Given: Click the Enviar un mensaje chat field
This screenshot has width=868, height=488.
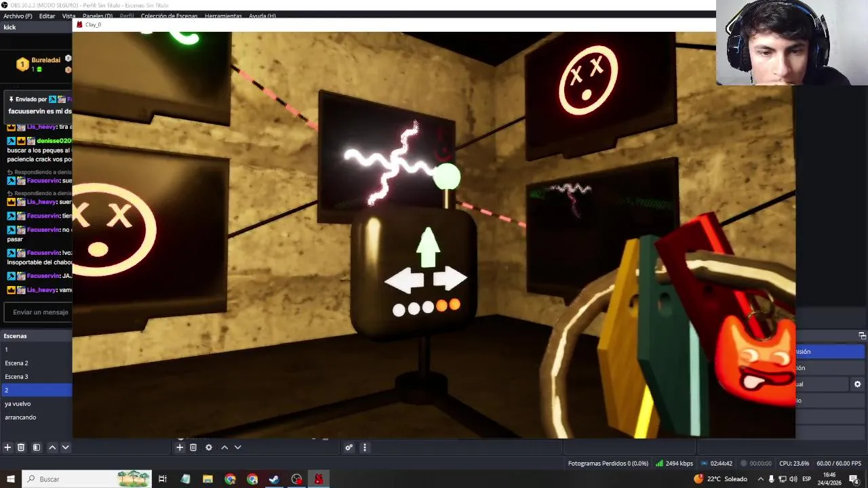Looking at the screenshot, I should [x=37, y=312].
